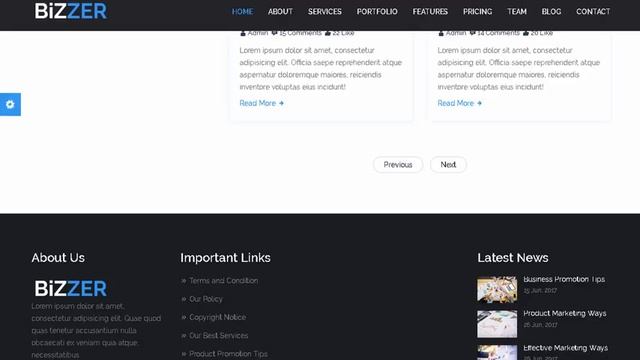Image resolution: width=640 pixels, height=360 pixels.
Task: Open the Product Promotion Tips footer link
Action: click(228, 354)
